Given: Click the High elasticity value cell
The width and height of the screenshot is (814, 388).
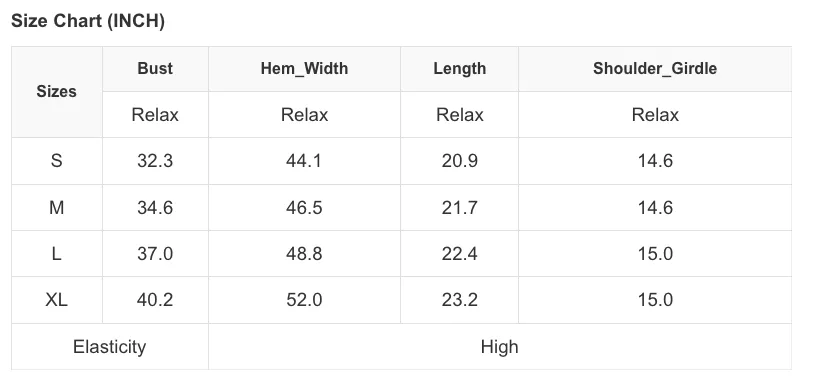Looking at the screenshot, I should pyautogui.click(x=500, y=346).
